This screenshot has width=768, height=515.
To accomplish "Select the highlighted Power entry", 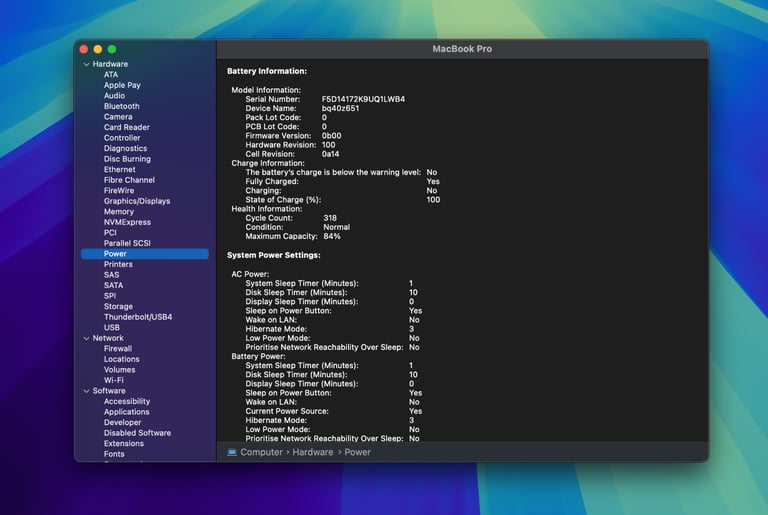I will [145, 254].
